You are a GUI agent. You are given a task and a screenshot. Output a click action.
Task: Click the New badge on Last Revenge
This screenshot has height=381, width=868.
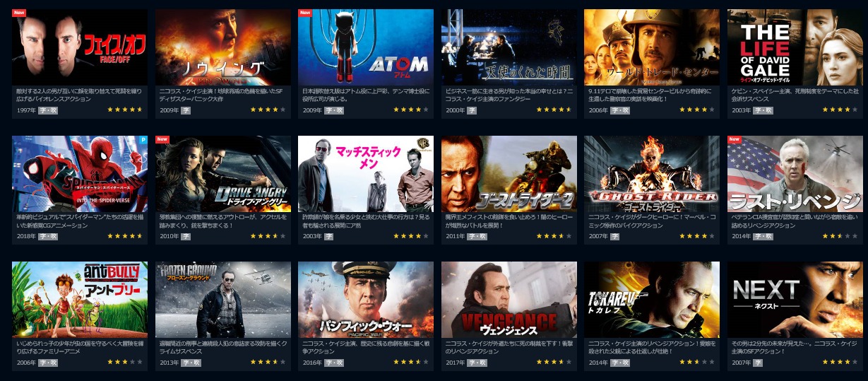tap(735, 139)
